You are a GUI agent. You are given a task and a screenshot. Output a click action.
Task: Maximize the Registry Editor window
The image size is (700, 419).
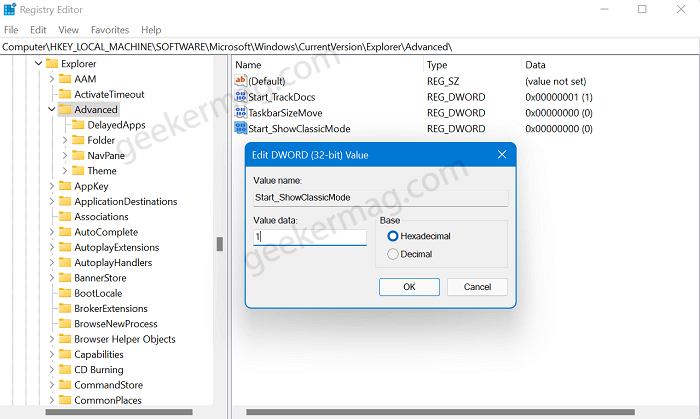point(642,9)
